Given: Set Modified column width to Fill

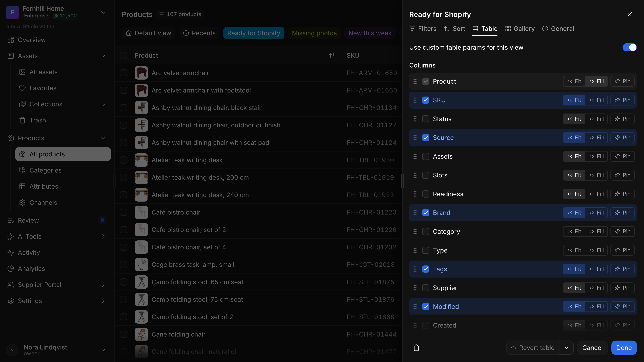Looking at the screenshot, I should [596, 307].
